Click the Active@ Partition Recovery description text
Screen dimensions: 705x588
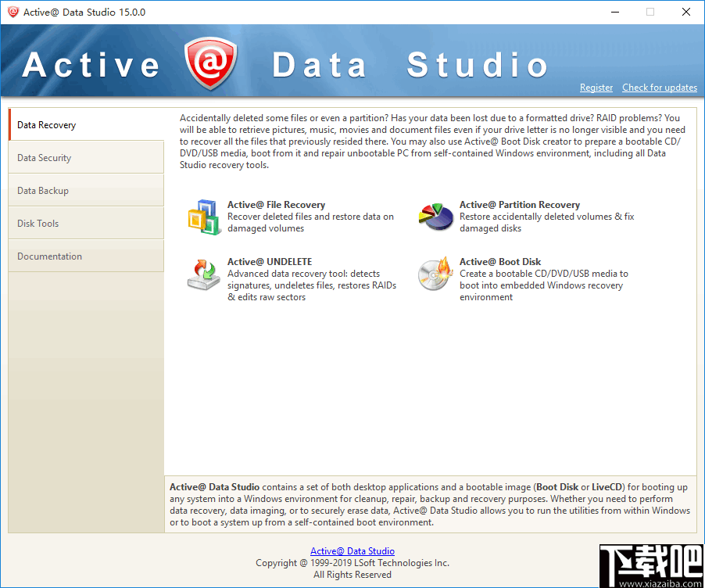tap(546, 222)
